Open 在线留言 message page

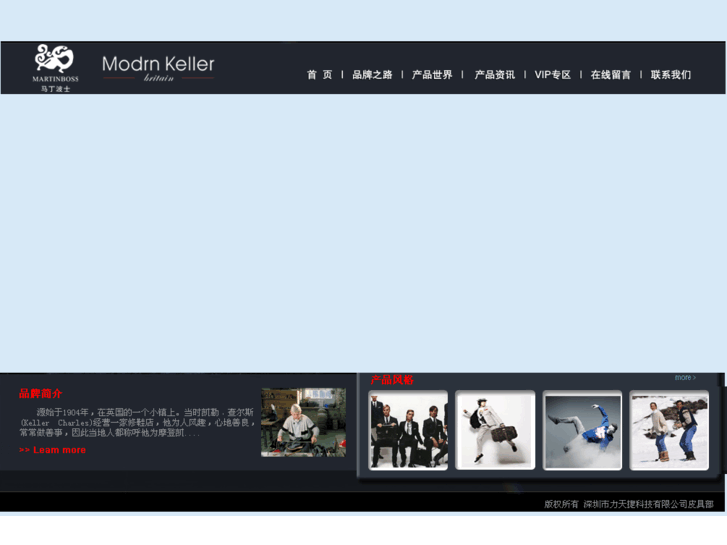click(x=611, y=75)
